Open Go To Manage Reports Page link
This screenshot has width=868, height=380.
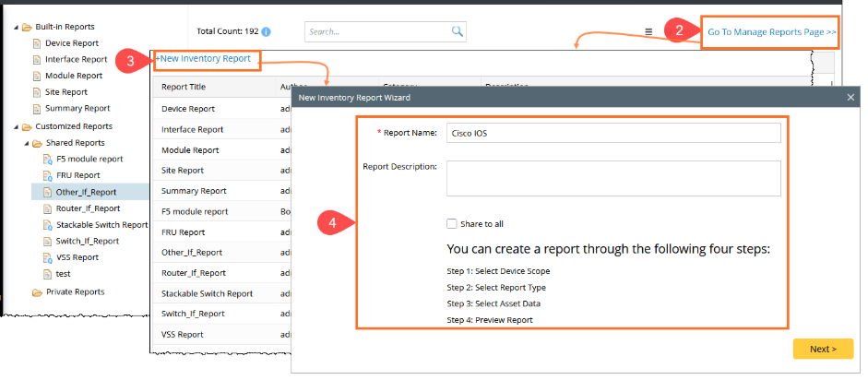[771, 32]
